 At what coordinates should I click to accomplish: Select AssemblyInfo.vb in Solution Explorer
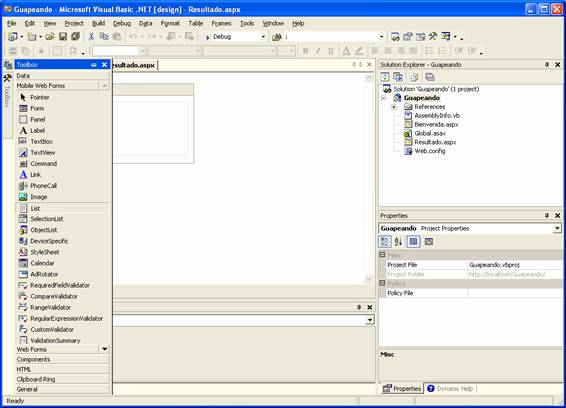tap(437, 116)
